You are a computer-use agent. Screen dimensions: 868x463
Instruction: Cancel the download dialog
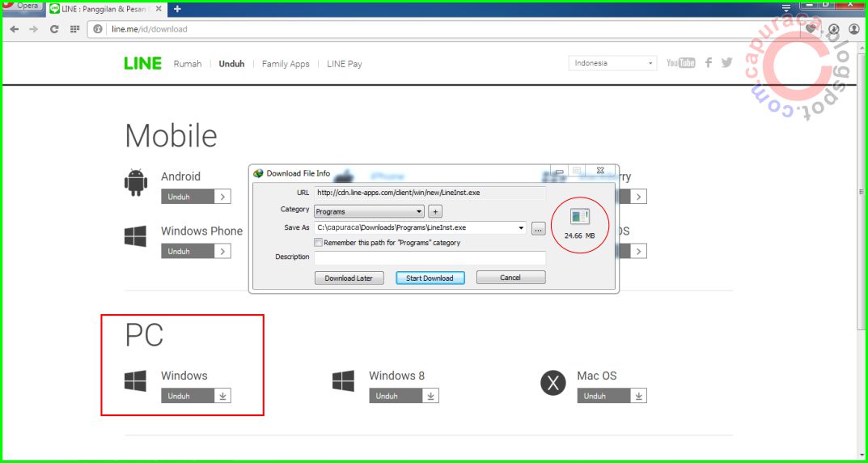(511, 278)
